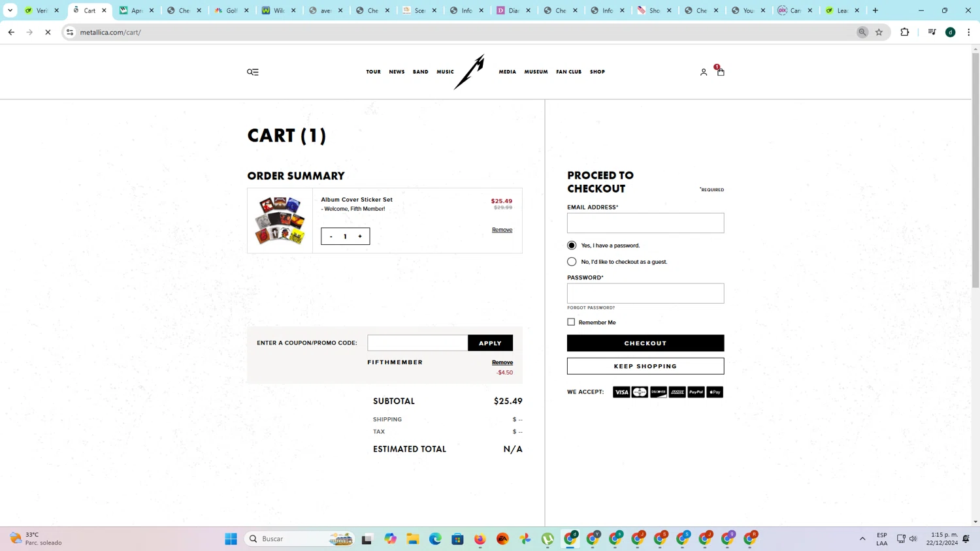The image size is (980, 551).
Task: Open the Chrome extensions puzzle icon
Action: pyautogui.click(x=905, y=32)
